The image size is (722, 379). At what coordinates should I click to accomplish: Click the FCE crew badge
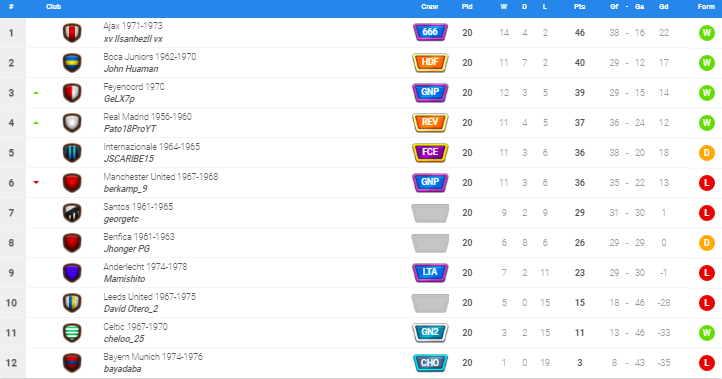[430, 152]
